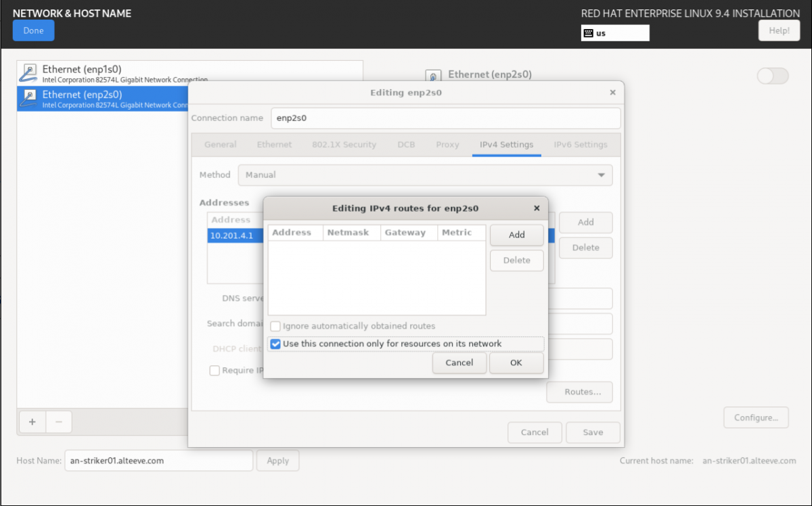The height and width of the screenshot is (506, 812).
Task: Open the Method dropdown set to Manual
Action: [x=425, y=175]
